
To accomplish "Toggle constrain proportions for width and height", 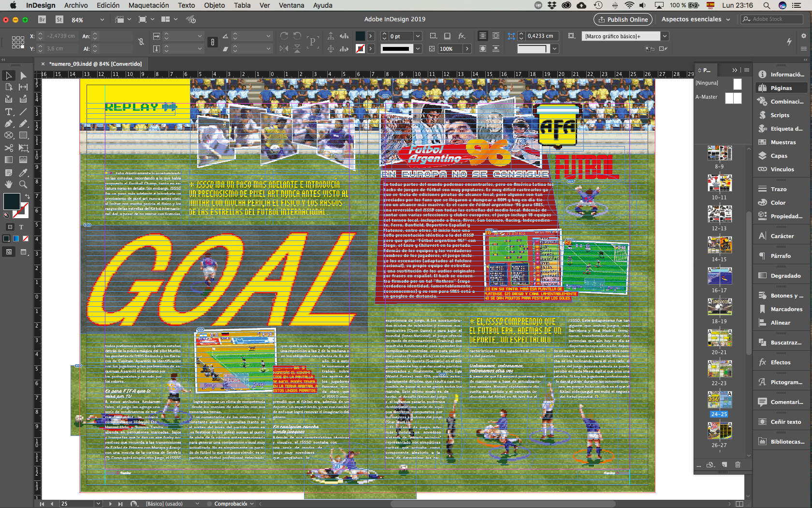I will point(141,42).
